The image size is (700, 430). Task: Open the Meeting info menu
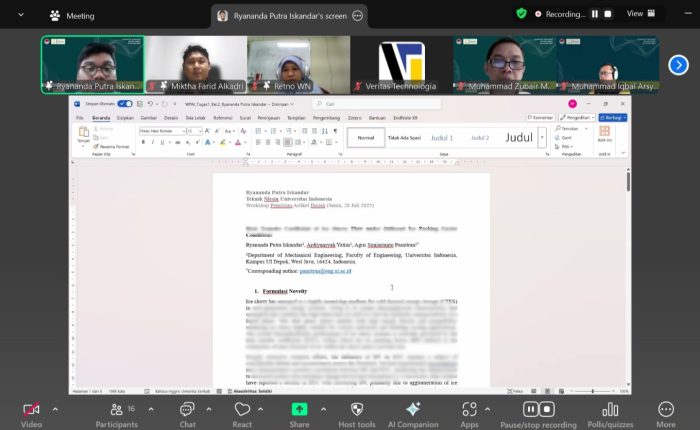(72, 16)
